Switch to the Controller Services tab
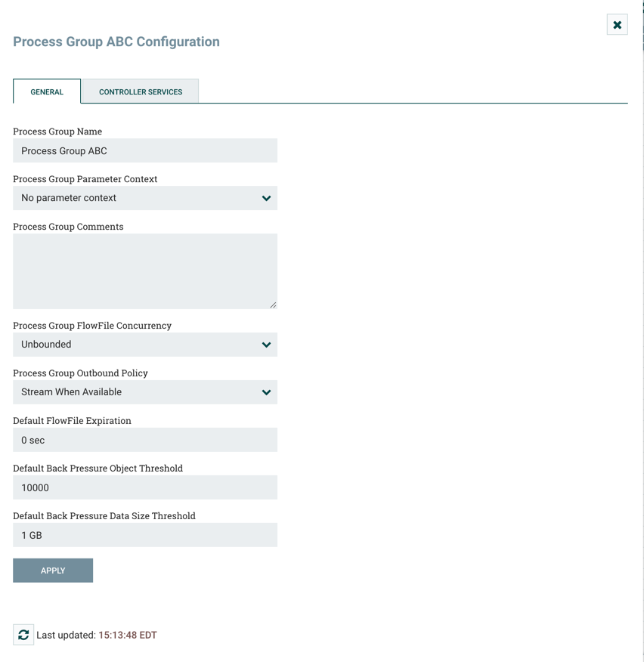644x662 pixels. tap(140, 91)
